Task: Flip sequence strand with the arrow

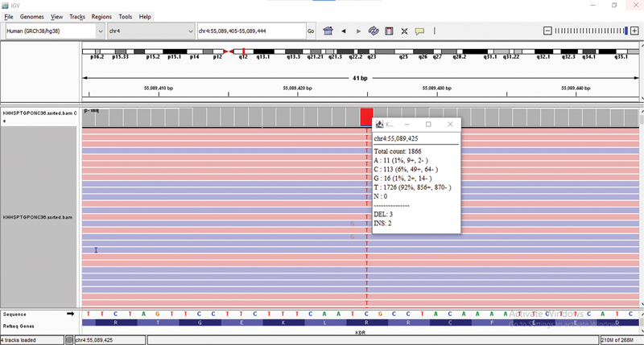Action: [70, 314]
